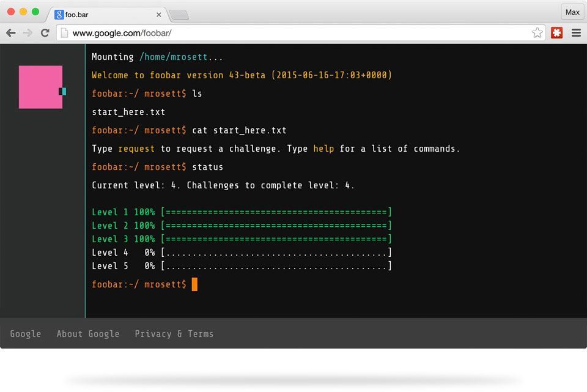Bookmark this page with the star icon
Viewport: 587px width, 392px height.
tap(537, 33)
